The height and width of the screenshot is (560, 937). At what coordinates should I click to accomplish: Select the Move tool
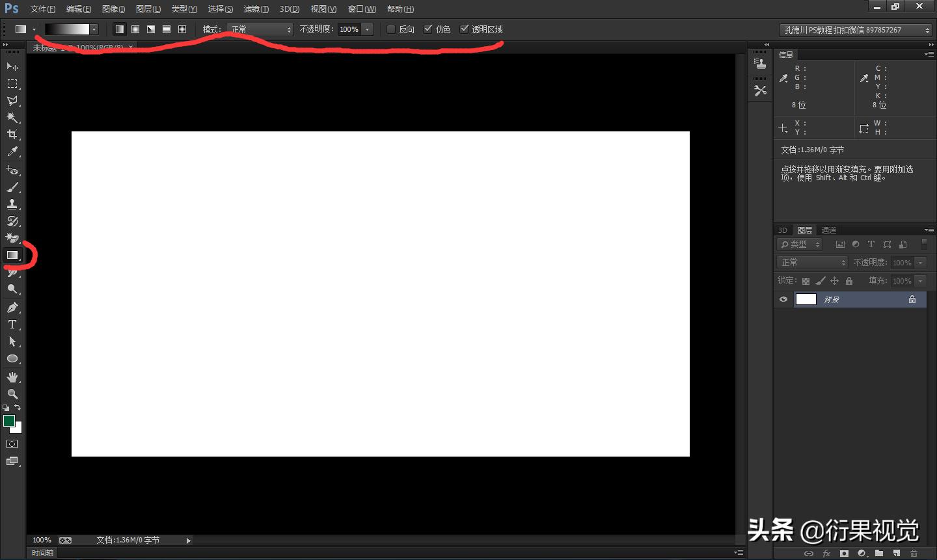coord(12,66)
